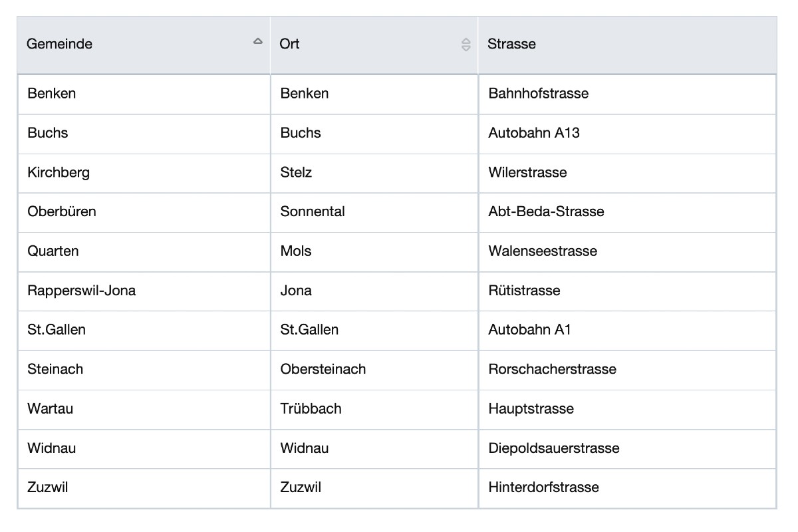
Task: Select the Obersteinach Ort cell
Action: (x=323, y=369)
